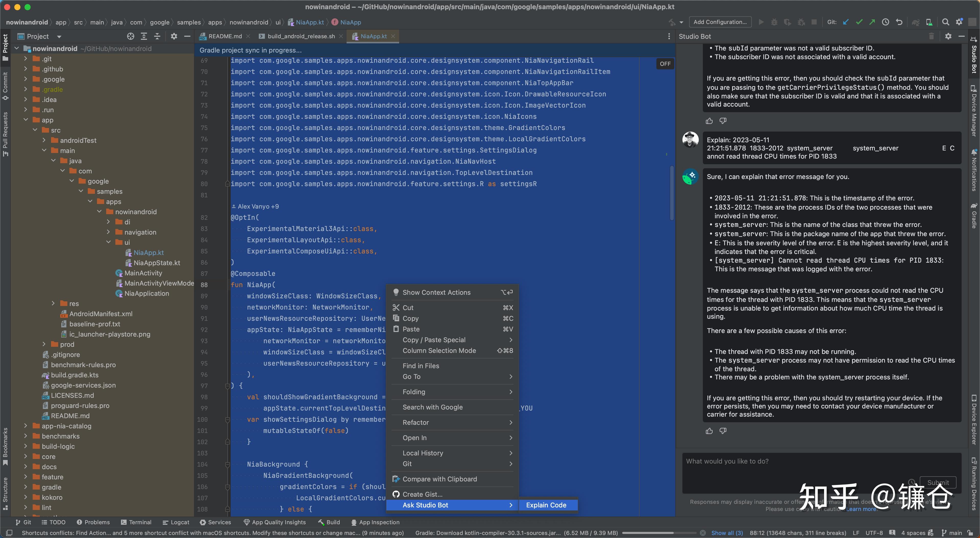Give thumbs up on the error explanation
The width and height of the screenshot is (980, 538).
pos(709,431)
